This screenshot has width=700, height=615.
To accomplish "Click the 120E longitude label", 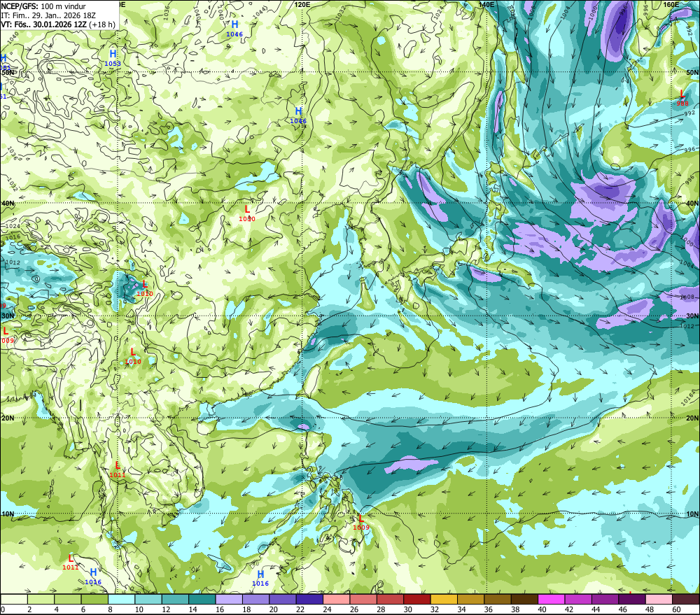I will [x=302, y=4].
